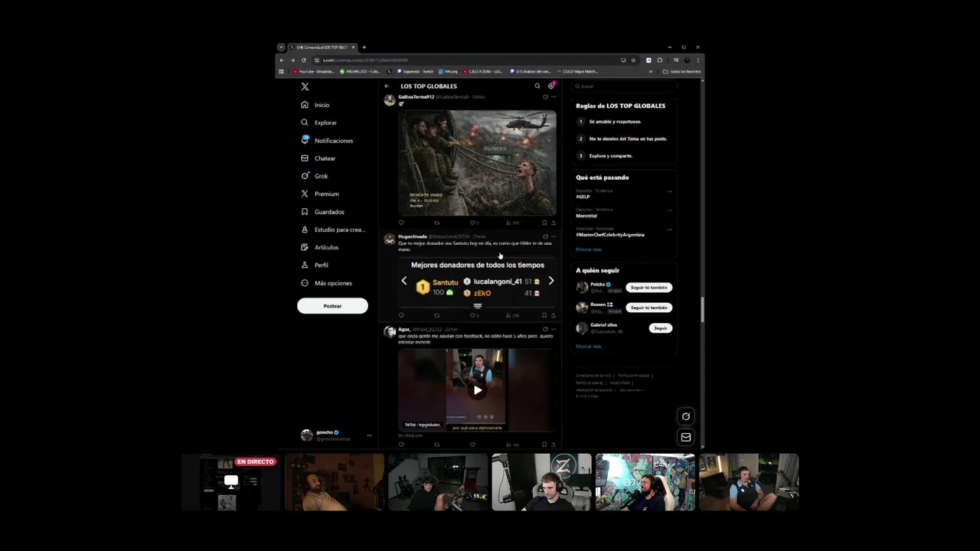
Task: Open more menu on GallinaTerma912 post
Action: point(554,97)
